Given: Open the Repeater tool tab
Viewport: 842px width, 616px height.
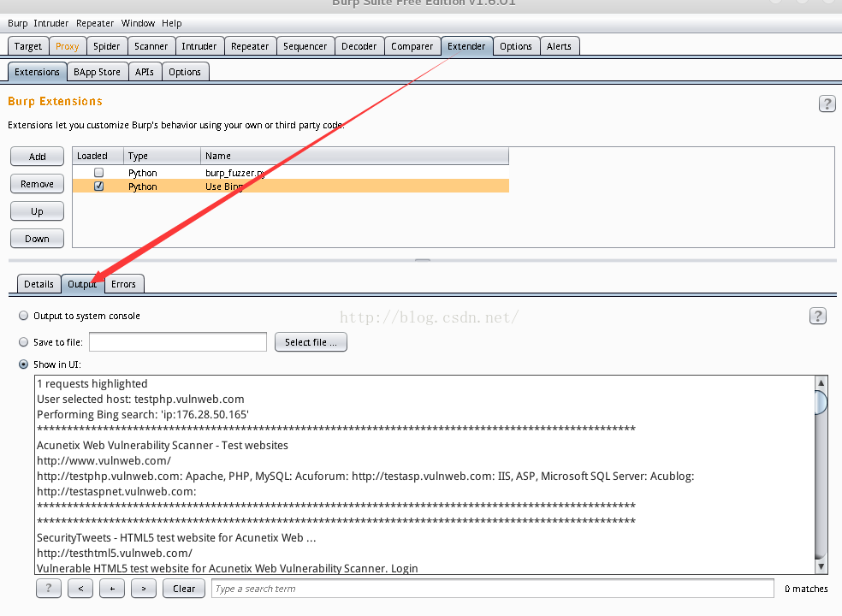Looking at the screenshot, I should 250,46.
